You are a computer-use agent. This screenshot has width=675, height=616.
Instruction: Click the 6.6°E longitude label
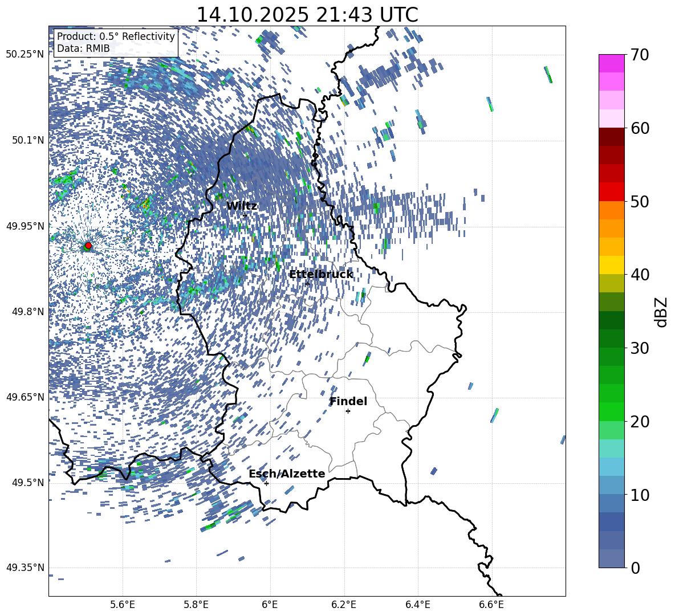(x=491, y=605)
